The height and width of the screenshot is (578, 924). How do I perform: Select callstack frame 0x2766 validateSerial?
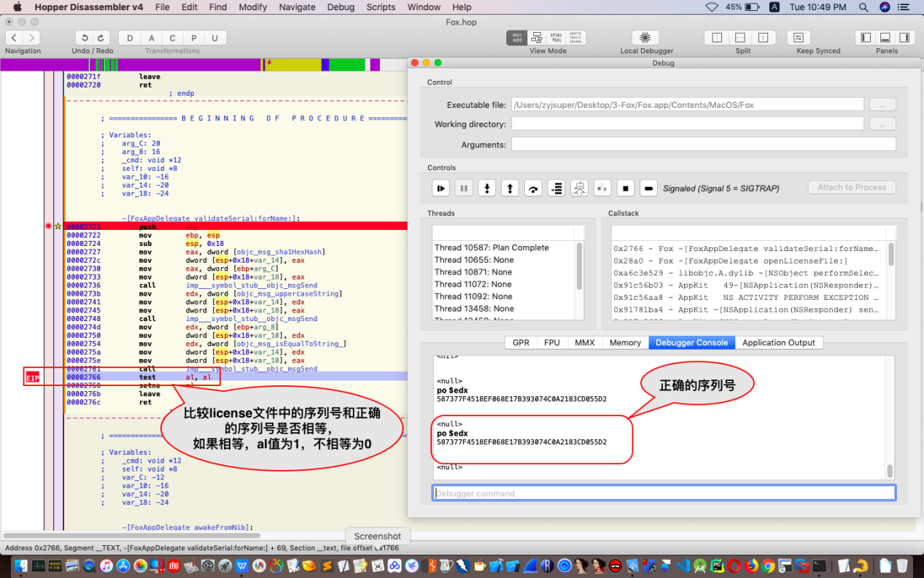(x=747, y=248)
